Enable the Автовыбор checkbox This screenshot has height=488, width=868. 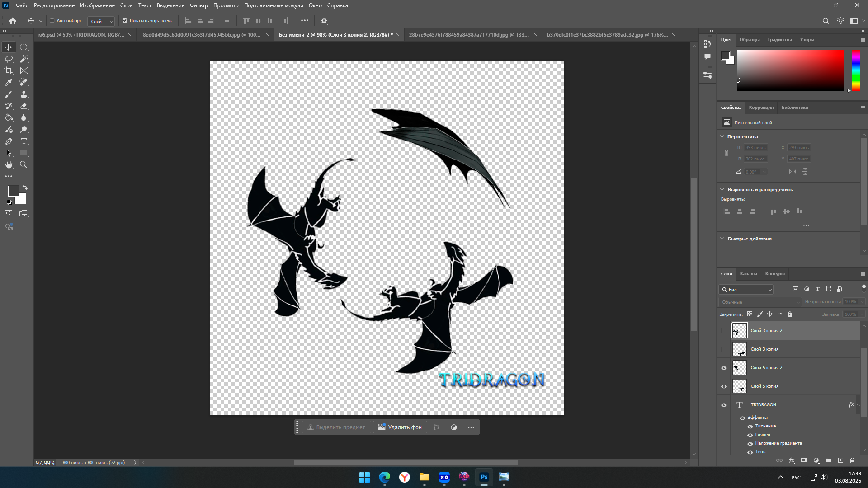[52, 21]
